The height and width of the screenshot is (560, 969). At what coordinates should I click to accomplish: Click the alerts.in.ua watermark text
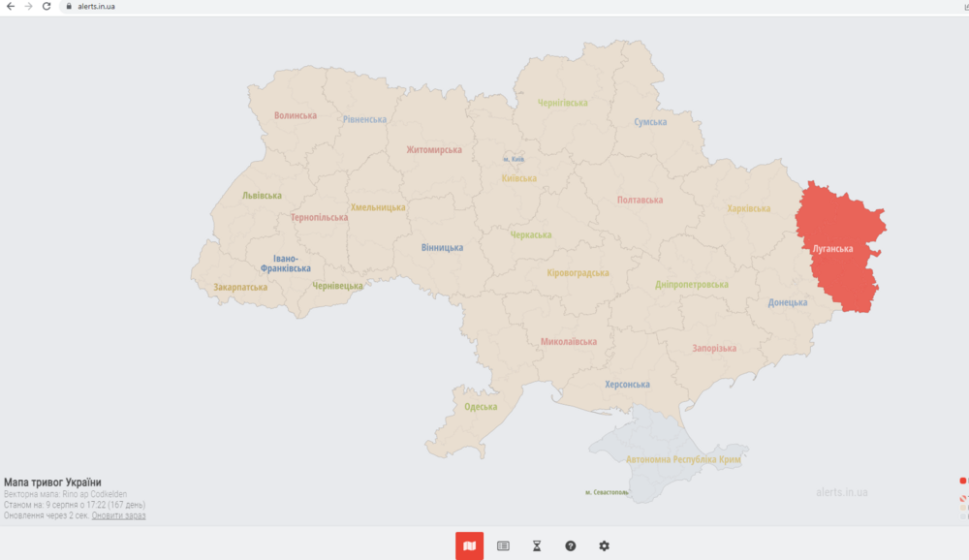841,492
